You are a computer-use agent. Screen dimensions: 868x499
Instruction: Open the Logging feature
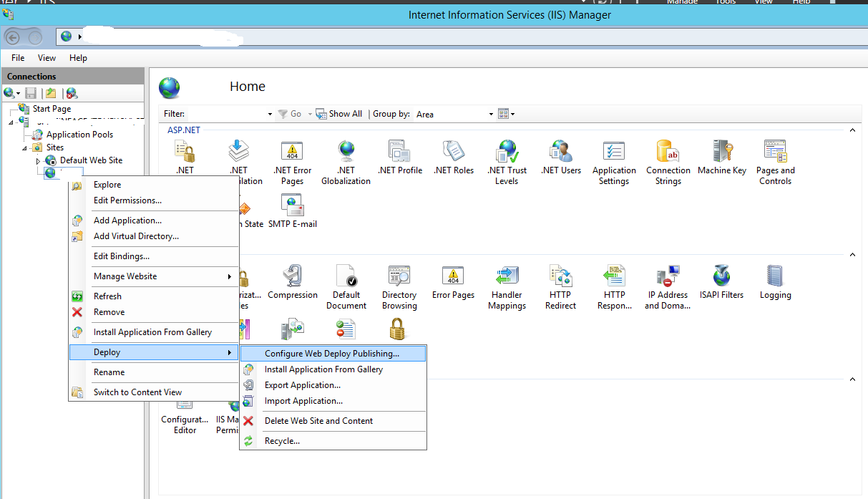click(776, 282)
